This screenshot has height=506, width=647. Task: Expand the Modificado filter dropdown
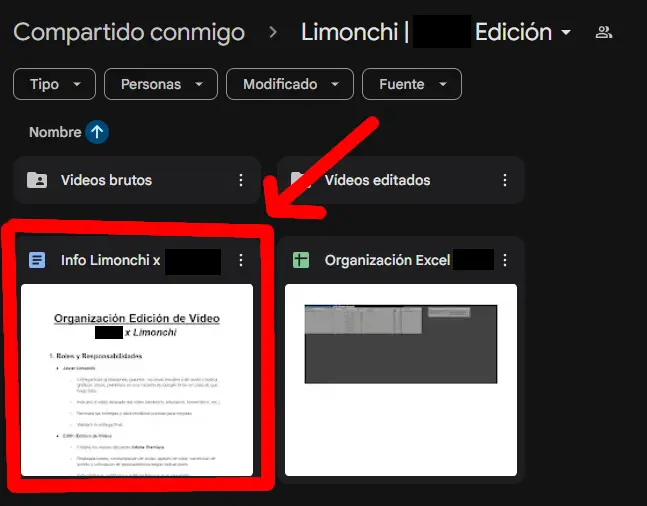pos(289,85)
